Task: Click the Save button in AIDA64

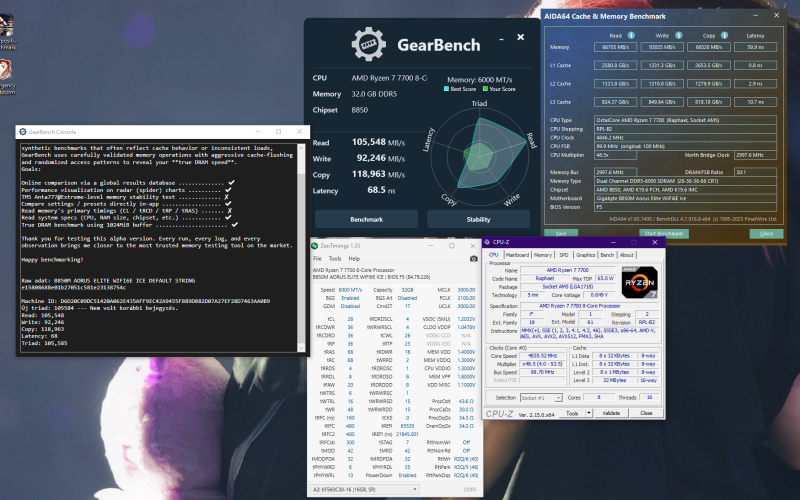Action: tap(561, 233)
